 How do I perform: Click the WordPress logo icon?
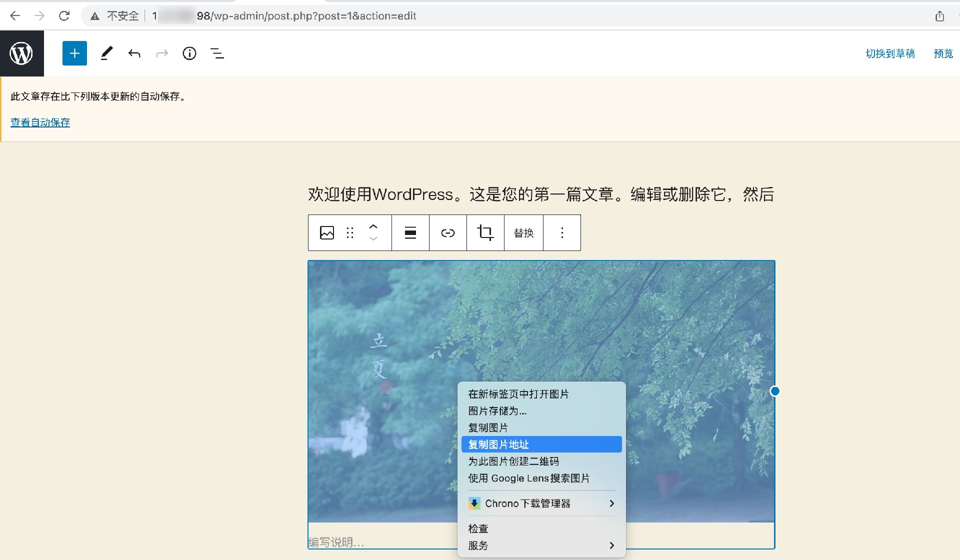click(21, 53)
